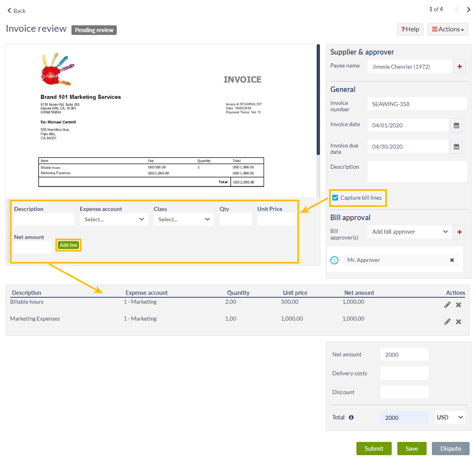Click the Qty input field

235,219
